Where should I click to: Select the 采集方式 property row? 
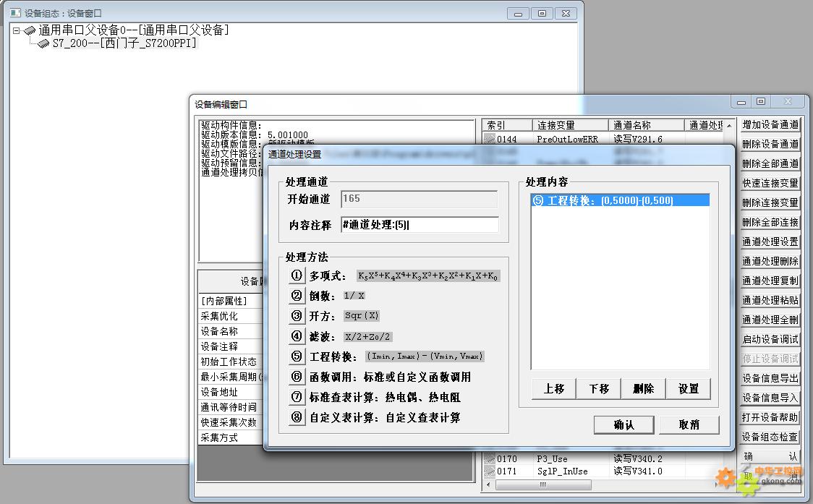coord(231,437)
